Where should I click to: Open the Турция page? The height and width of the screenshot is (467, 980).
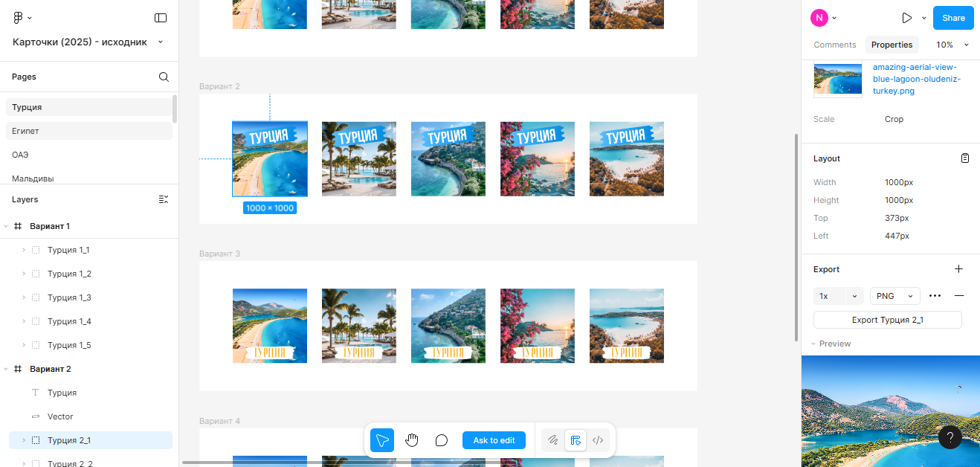pos(89,107)
